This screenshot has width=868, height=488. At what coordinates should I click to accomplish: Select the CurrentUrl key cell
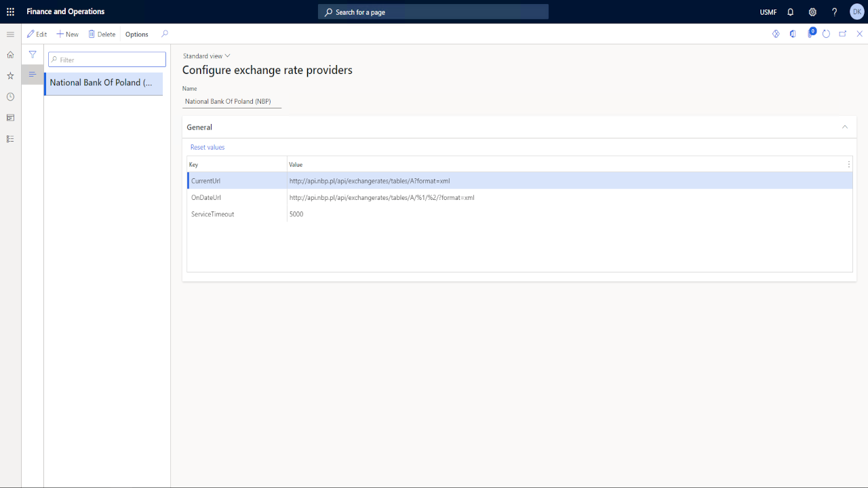coord(237,181)
